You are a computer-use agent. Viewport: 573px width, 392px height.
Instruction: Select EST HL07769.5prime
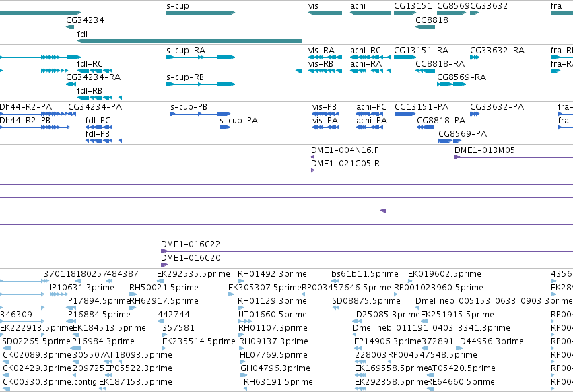tap(273, 355)
